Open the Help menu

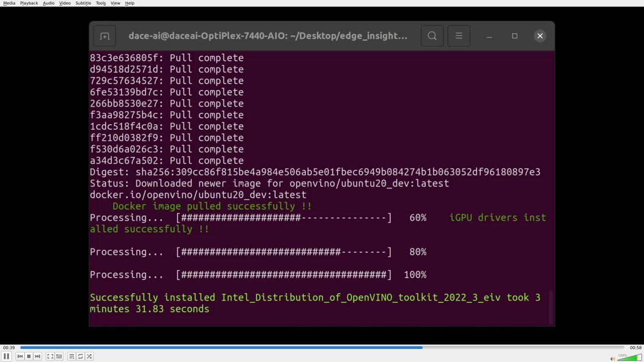point(129,3)
